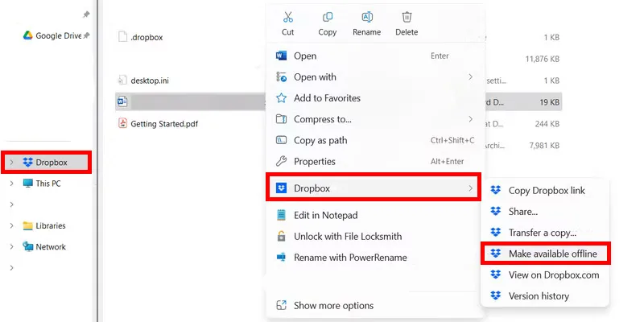Click the Delete trash icon
The image size is (644, 322).
(407, 17)
